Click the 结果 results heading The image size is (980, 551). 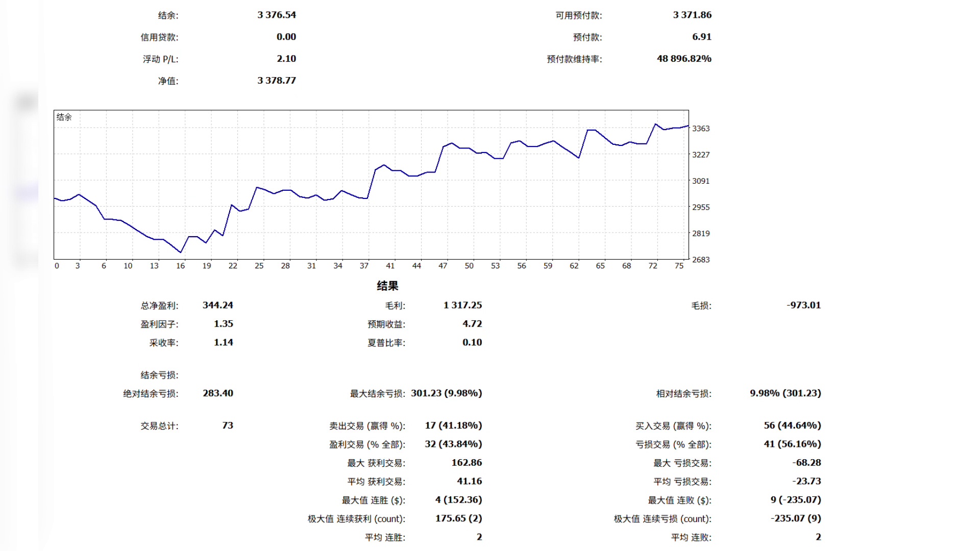click(x=387, y=286)
